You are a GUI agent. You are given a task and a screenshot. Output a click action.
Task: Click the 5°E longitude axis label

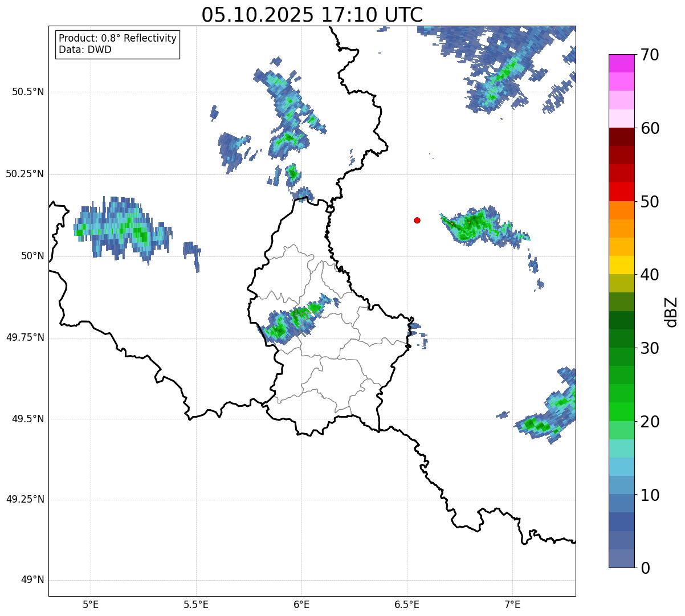tap(91, 604)
